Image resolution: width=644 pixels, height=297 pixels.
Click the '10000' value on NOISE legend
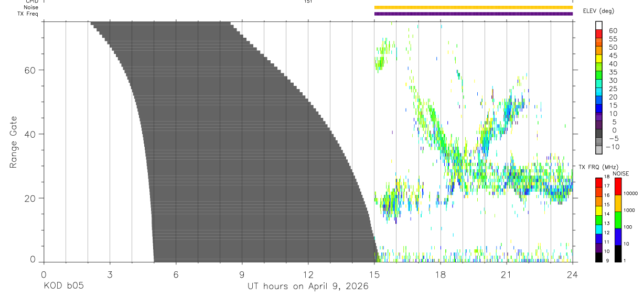(x=631, y=193)
